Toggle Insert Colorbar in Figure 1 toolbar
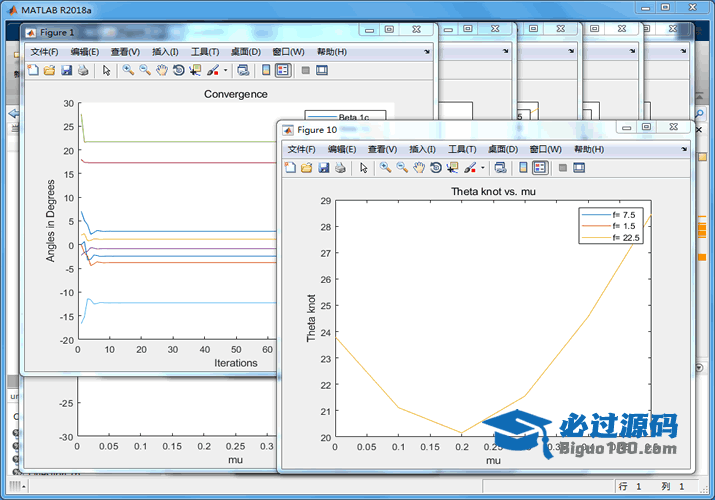Image resolution: width=715 pixels, height=500 pixels. click(x=266, y=70)
